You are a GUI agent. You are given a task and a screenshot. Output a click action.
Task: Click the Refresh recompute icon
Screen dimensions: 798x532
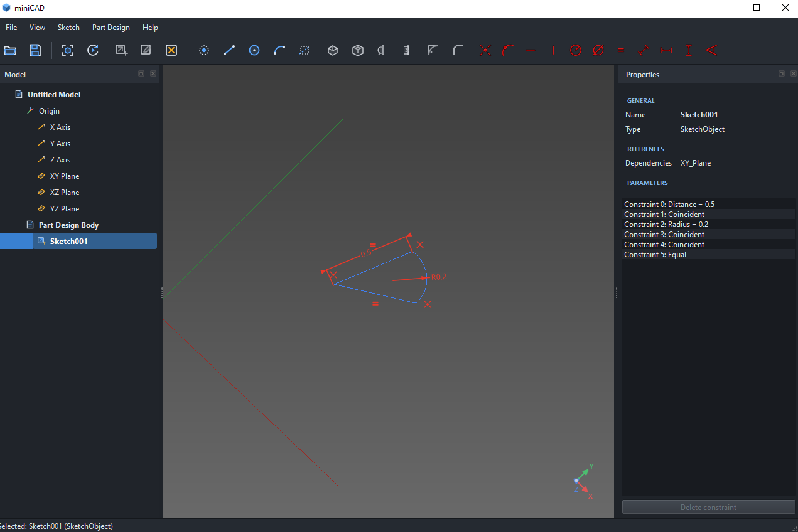pyautogui.click(x=93, y=50)
